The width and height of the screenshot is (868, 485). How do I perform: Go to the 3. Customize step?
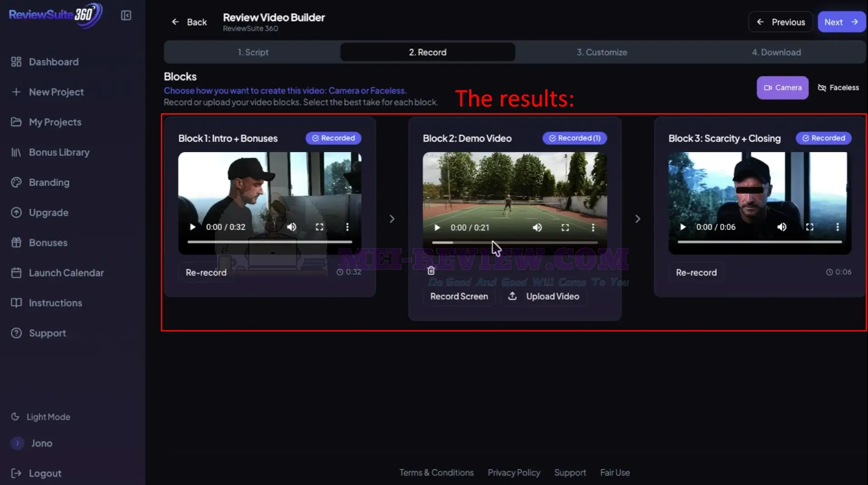coord(602,52)
